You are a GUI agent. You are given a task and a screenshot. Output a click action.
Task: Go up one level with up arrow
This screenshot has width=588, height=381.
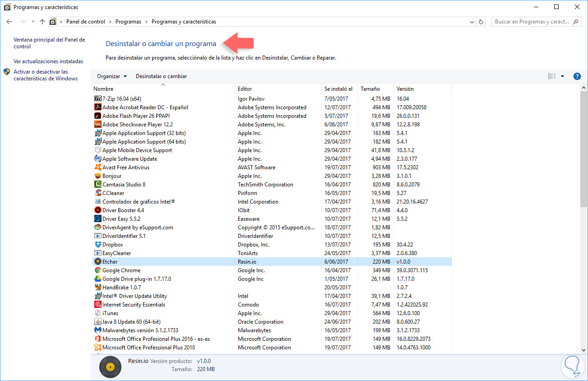pyautogui.click(x=42, y=22)
